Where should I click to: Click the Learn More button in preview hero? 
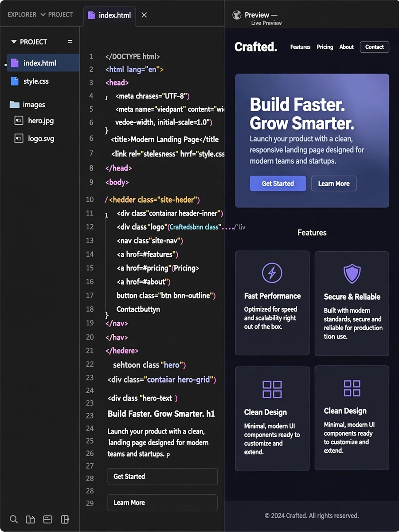334,184
